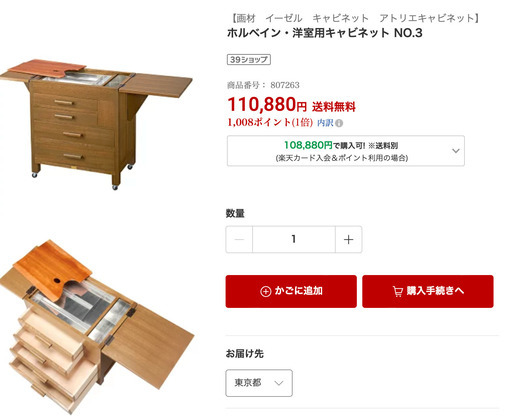Click the 内訳 points breakdown link

[325, 123]
